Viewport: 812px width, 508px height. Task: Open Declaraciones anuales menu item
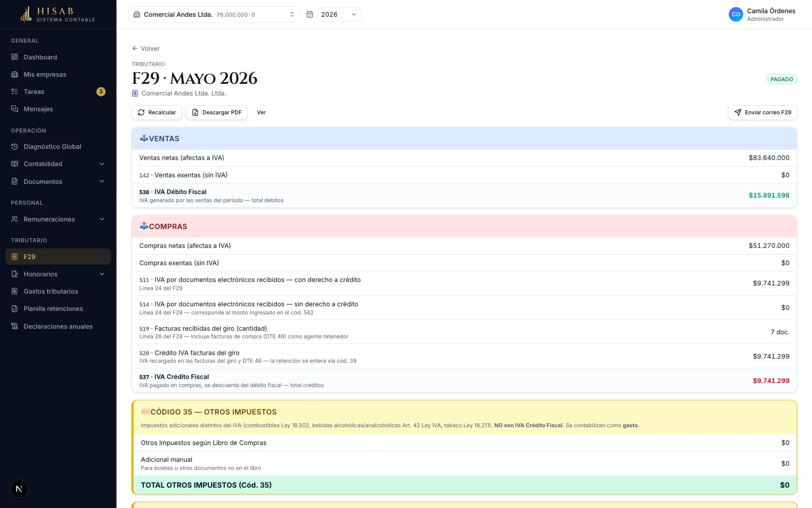tap(58, 326)
